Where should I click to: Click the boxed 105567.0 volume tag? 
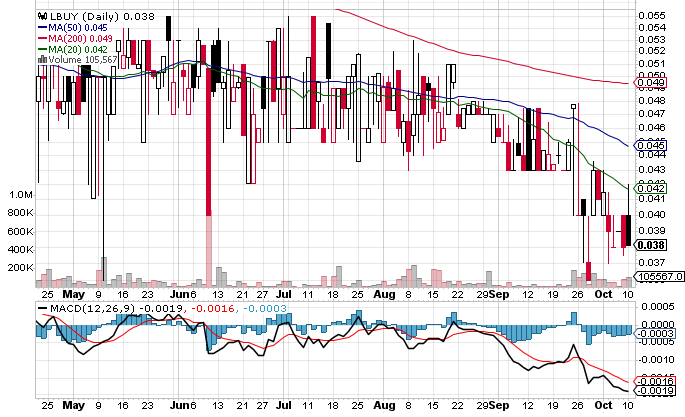tap(658, 276)
